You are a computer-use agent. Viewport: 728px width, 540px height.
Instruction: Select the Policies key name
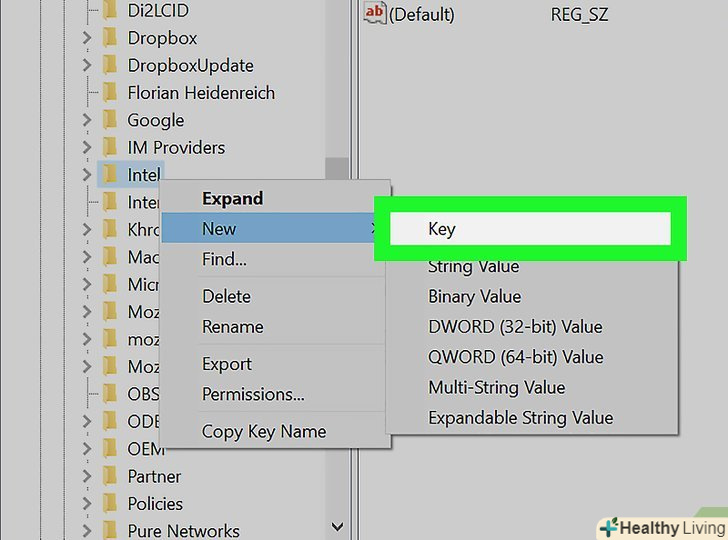point(155,504)
